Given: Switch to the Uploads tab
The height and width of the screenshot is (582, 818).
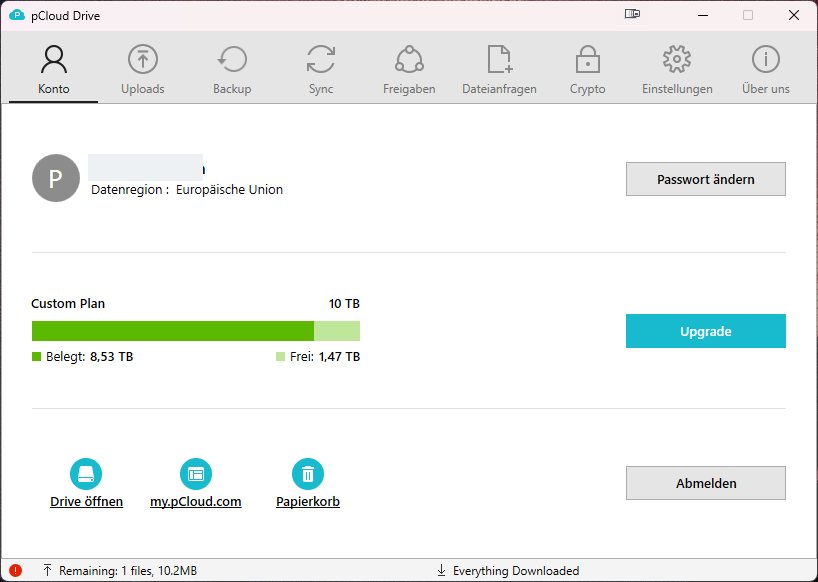Looking at the screenshot, I should point(142,70).
